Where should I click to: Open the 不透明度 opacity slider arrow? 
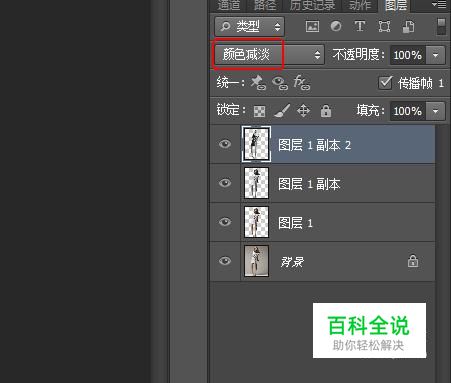[x=436, y=55]
